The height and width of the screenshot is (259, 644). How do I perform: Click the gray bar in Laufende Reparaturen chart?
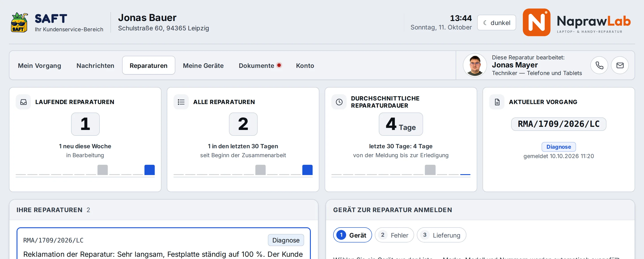pos(102,170)
